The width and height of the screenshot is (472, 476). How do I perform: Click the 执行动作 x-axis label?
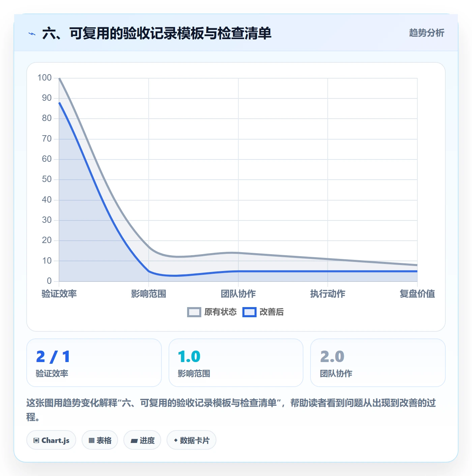[x=328, y=294]
